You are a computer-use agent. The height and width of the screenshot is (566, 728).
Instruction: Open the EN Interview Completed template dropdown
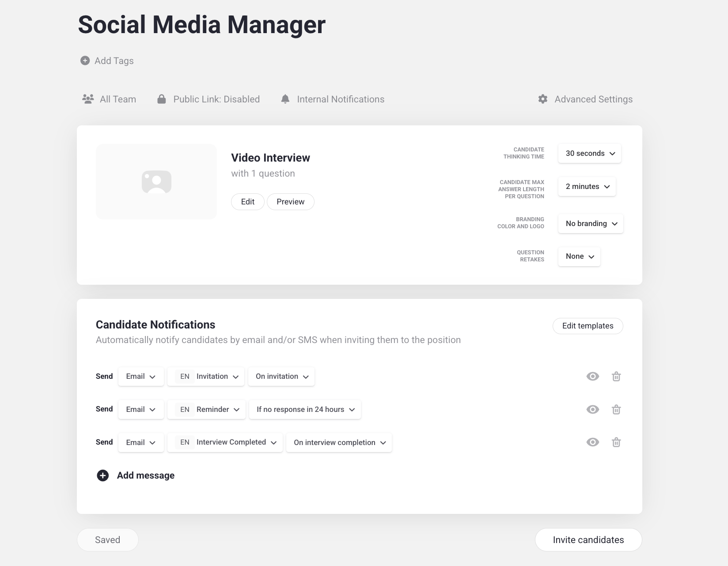(x=225, y=442)
